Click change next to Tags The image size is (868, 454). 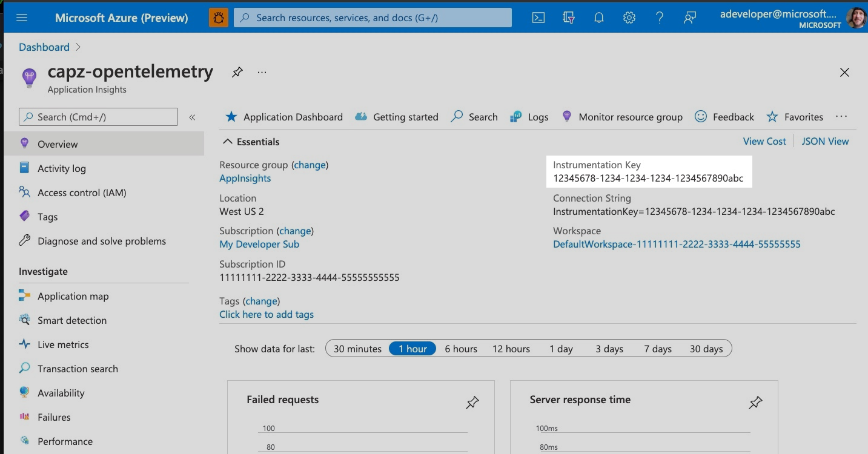tap(261, 301)
